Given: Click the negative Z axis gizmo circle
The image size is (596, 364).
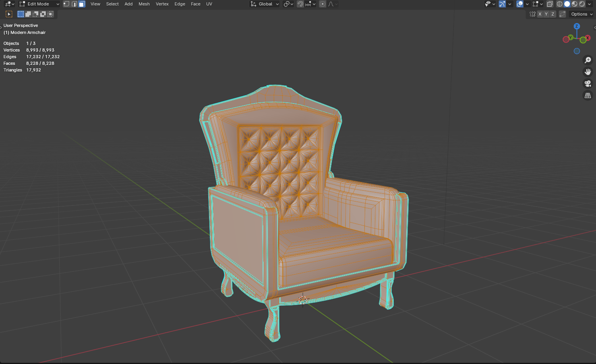Looking at the screenshot, I should pos(577,51).
